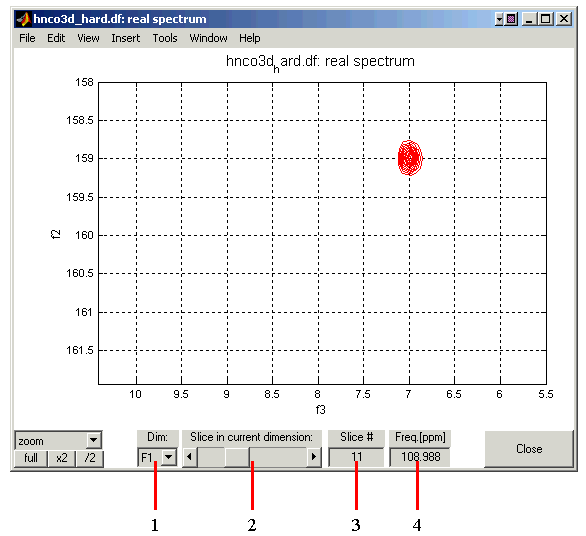Click the purple dock icon in title bar

click(511, 19)
